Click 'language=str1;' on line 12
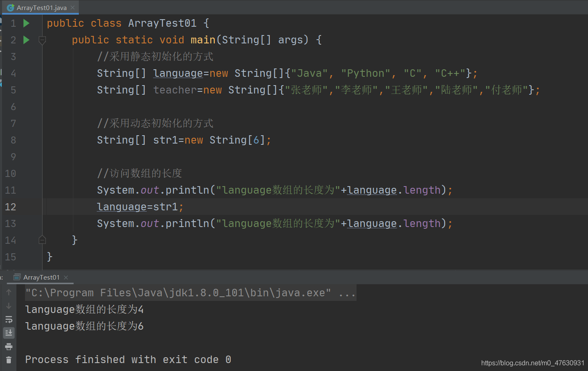588x371 pixels. [x=140, y=207]
